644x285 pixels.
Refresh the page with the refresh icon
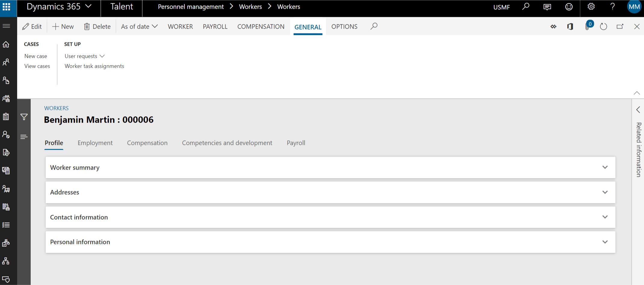[604, 27]
